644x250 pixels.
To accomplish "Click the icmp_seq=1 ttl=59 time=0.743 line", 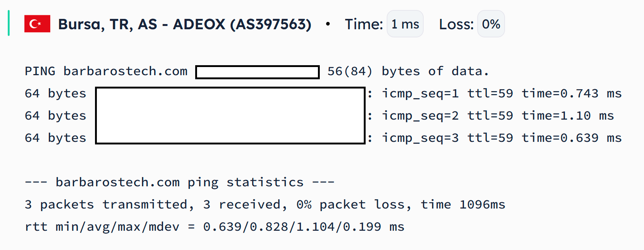I will coord(502,94).
